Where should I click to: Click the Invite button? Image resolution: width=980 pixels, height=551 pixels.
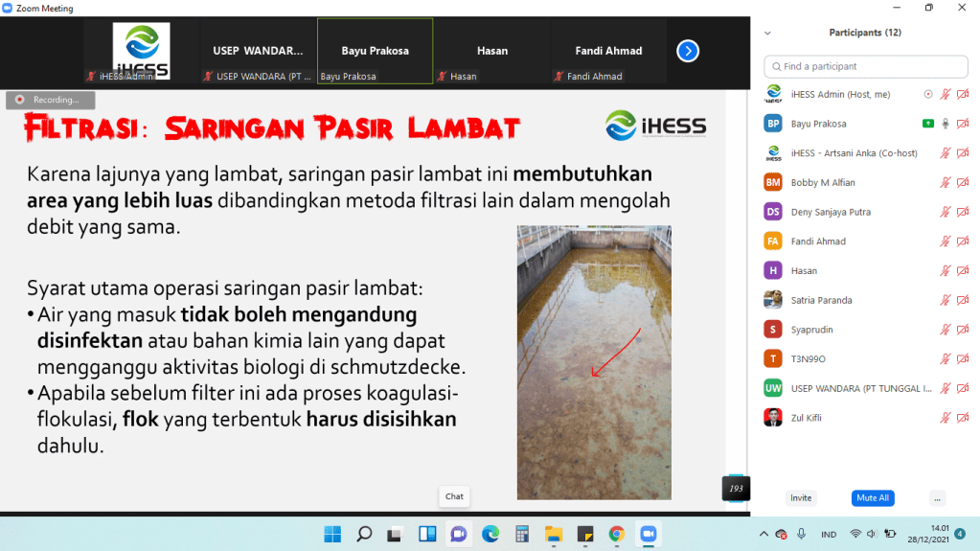[801, 498]
